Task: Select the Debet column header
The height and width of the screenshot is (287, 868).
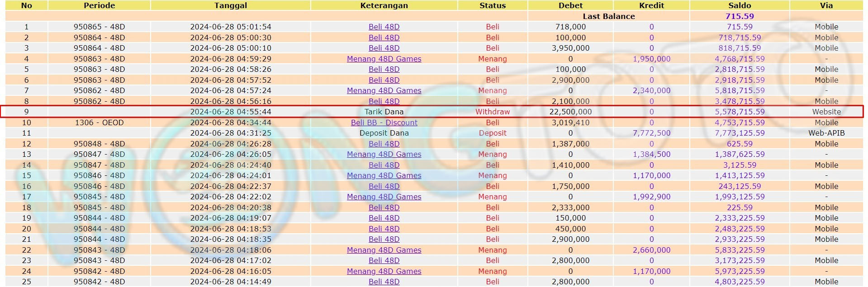Action: point(570,5)
